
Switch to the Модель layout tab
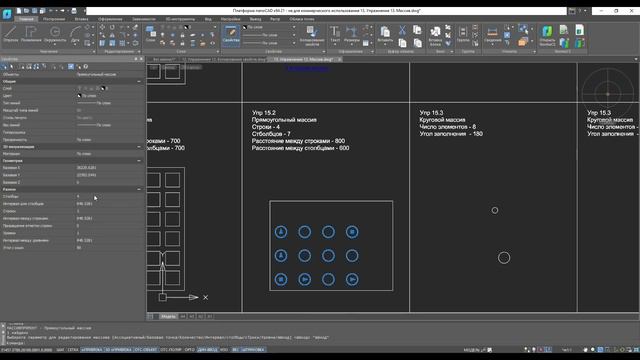pyautogui.click(x=168, y=316)
